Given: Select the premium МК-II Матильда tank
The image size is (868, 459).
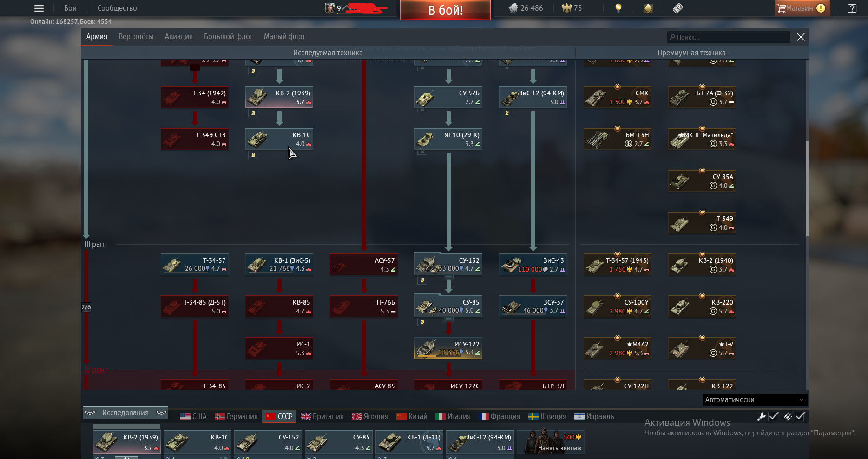Looking at the screenshot, I should (x=702, y=139).
